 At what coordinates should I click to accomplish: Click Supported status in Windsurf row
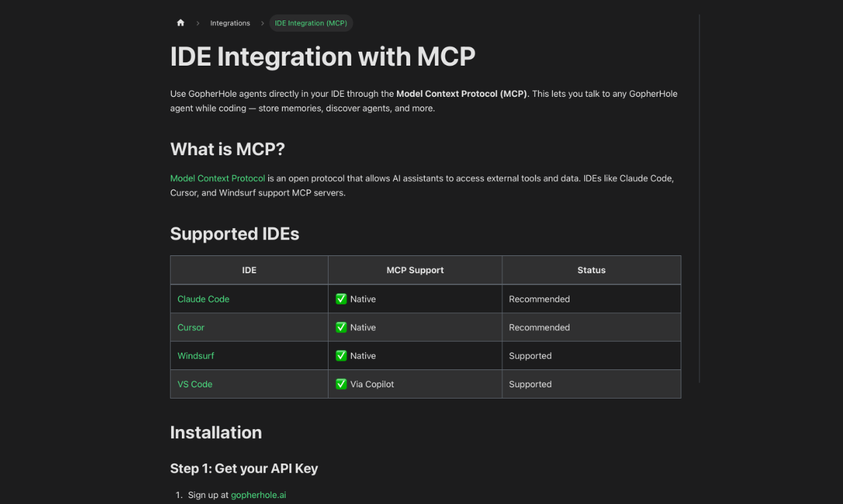(530, 356)
